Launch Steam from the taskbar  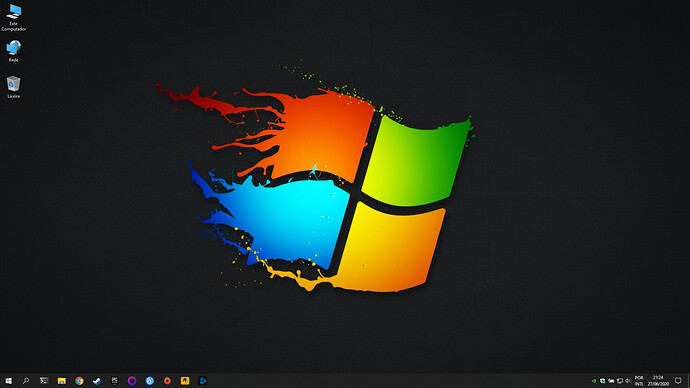click(x=97, y=381)
